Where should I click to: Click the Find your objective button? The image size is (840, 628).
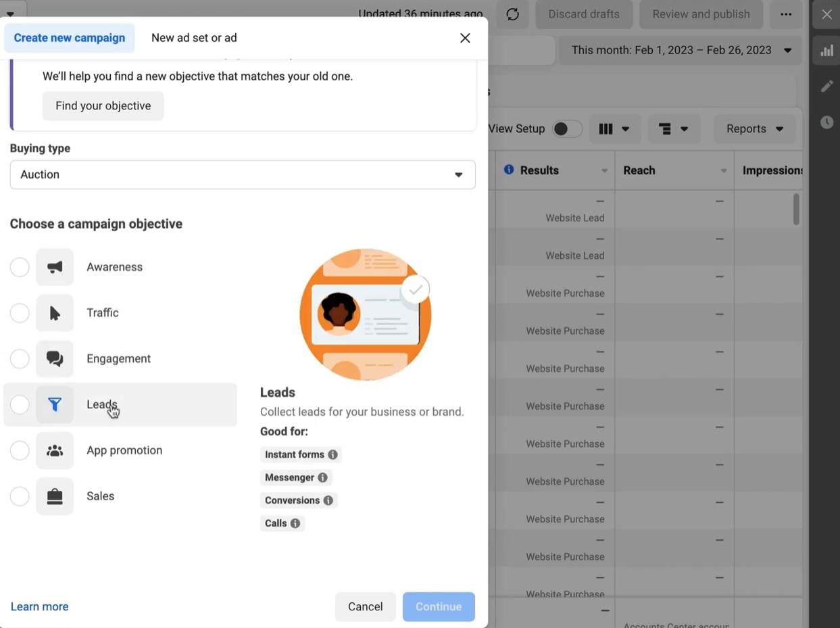103,106
